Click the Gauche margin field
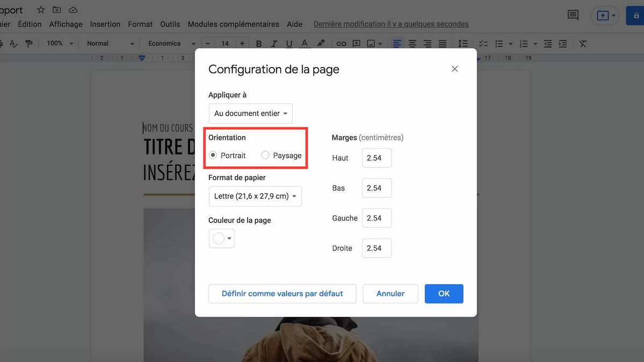The width and height of the screenshot is (644, 362). click(377, 218)
